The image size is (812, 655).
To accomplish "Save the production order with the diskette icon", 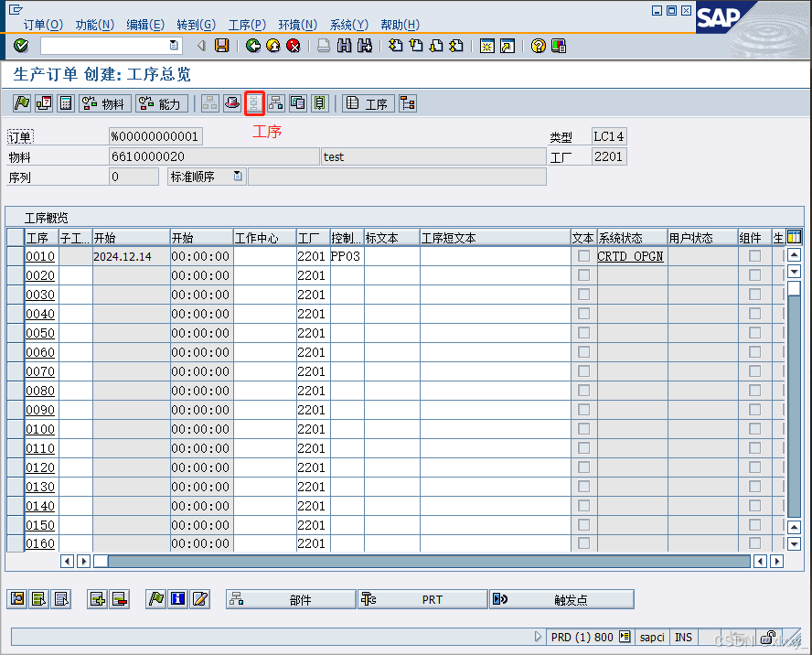I will pos(221,46).
